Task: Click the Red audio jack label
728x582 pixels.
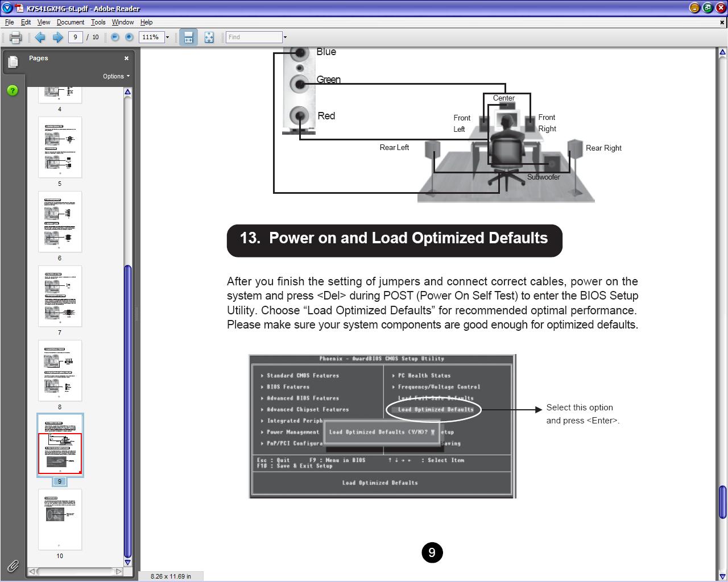Action: [326, 116]
